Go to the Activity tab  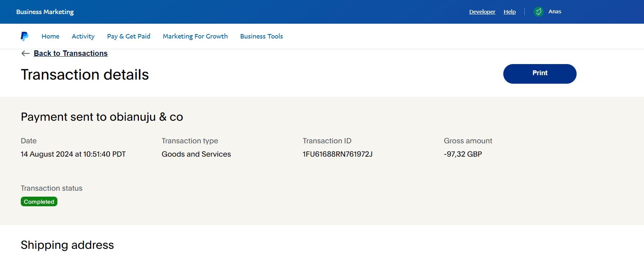click(83, 36)
